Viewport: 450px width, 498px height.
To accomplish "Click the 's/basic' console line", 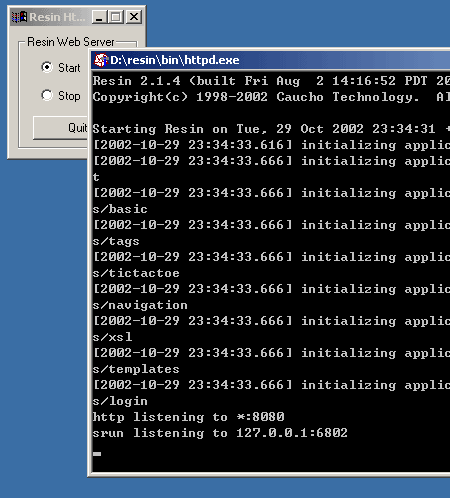I will point(120,209).
